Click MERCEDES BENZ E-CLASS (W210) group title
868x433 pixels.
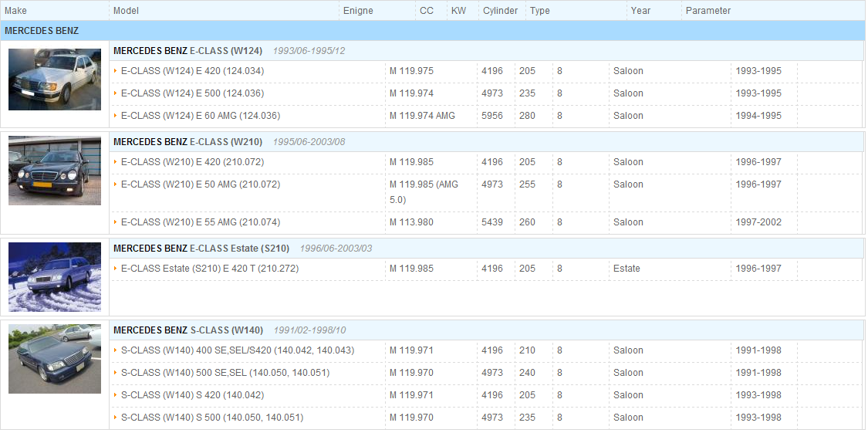tap(187, 142)
